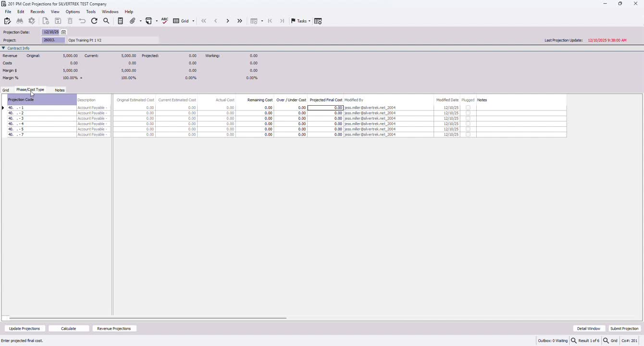Click the Detail Window button
This screenshot has width=644, height=346.
589,329
